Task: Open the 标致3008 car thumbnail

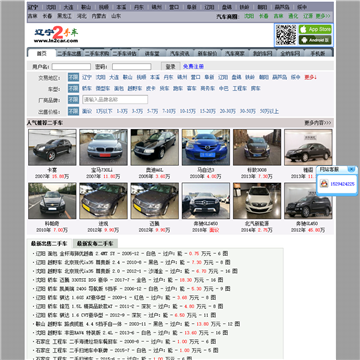Action: [x=257, y=147]
